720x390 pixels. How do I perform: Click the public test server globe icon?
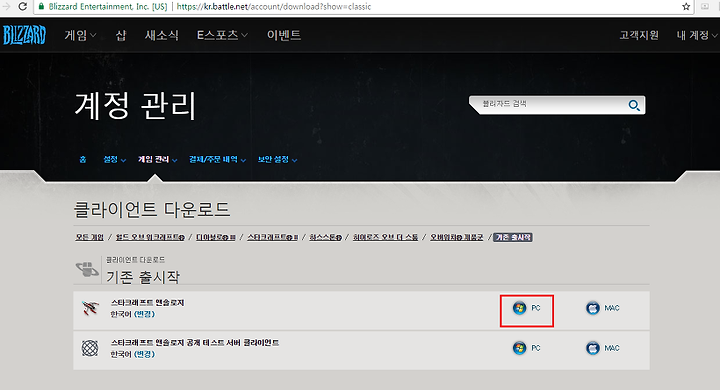pyautogui.click(x=90, y=348)
